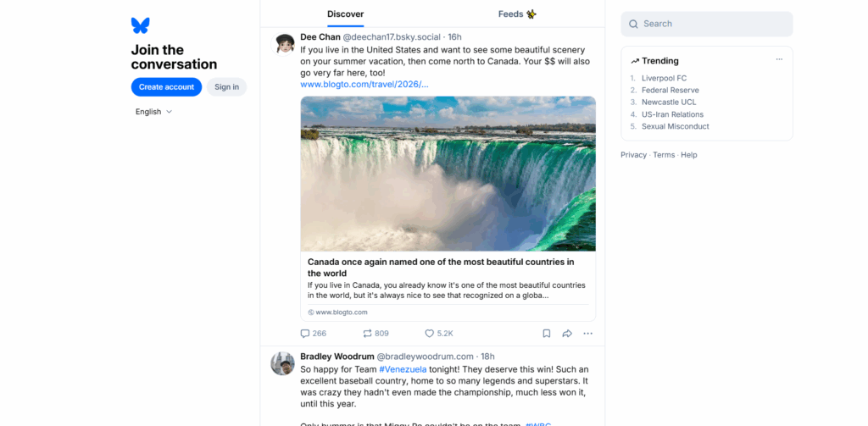Switch to the Feeds tab
Image resolution: width=868 pixels, height=426 pixels.
pyautogui.click(x=517, y=14)
